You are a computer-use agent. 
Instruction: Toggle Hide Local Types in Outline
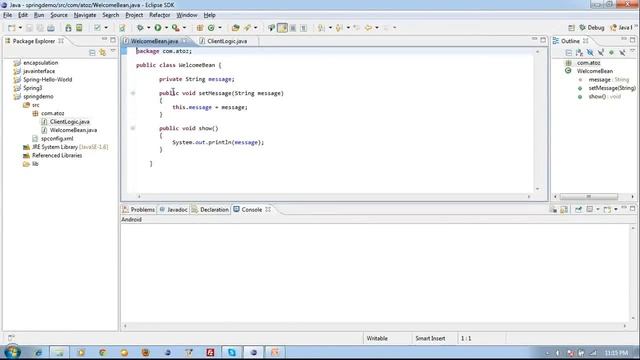point(622,53)
